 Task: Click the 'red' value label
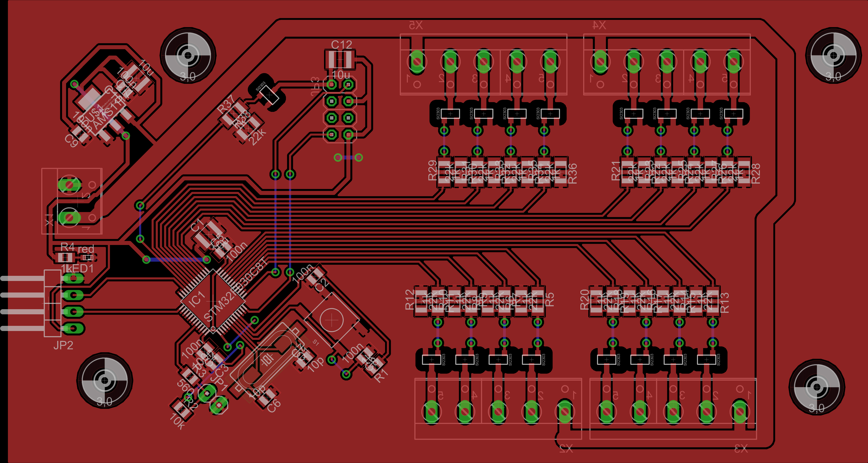click(86, 249)
